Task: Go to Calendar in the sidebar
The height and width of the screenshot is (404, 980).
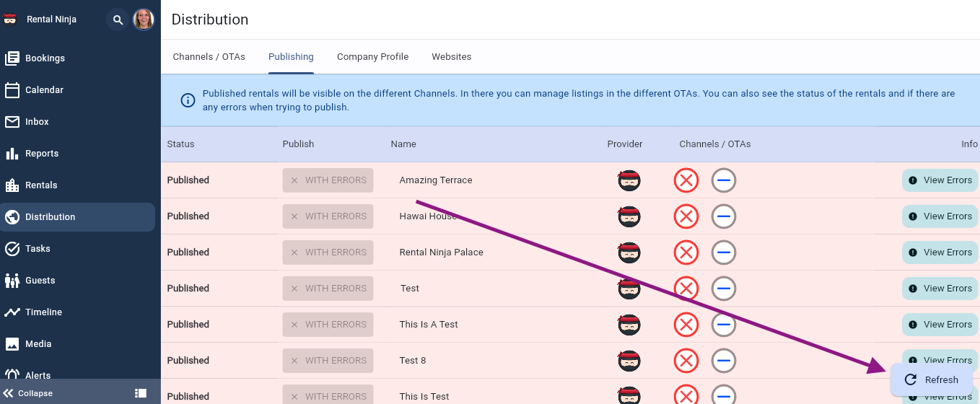Action: 44,90
